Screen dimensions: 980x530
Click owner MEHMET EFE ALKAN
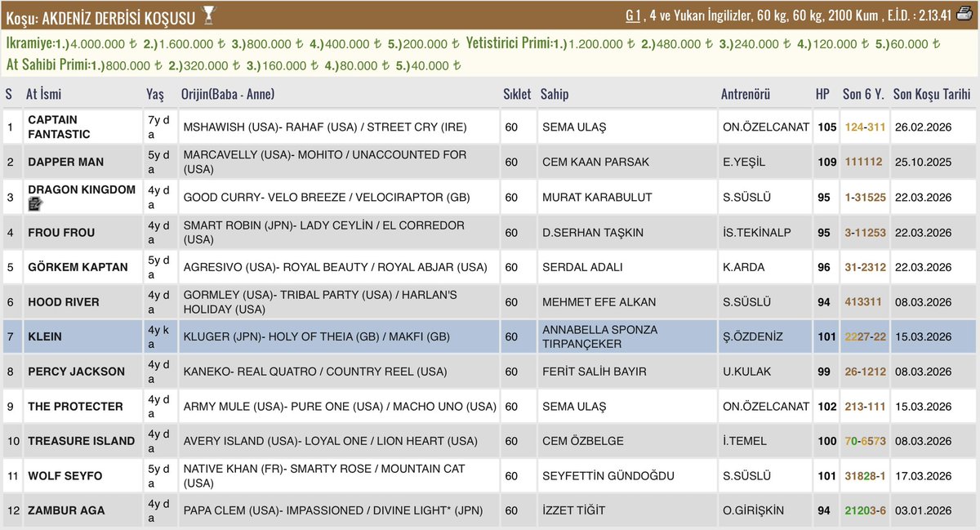point(599,302)
